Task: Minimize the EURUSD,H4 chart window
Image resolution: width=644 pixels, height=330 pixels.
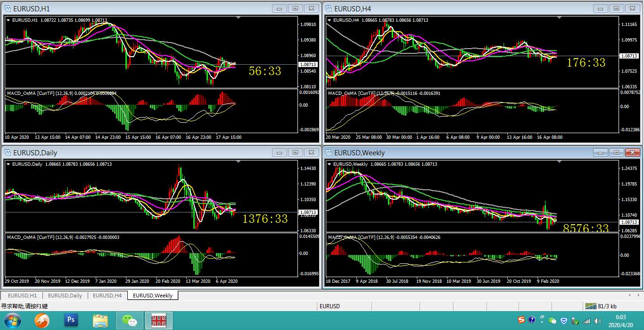Action: (x=601, y=8)
